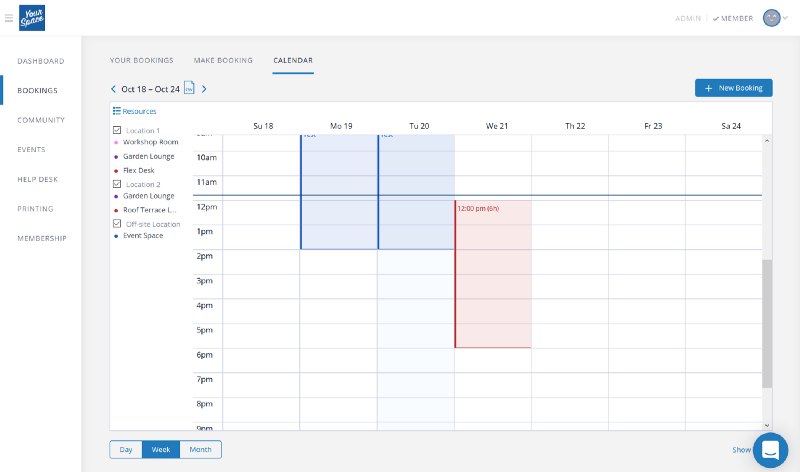Click the Your Space logo
This screenshot has height=472, width=800.
click(x=32, y=18)
